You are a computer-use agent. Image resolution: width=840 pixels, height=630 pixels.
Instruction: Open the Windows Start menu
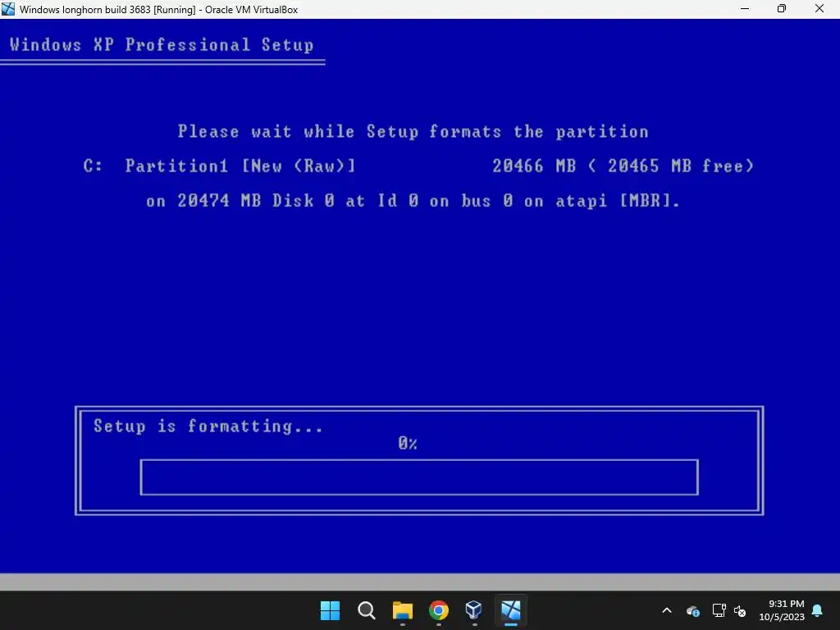pos(330,610)
